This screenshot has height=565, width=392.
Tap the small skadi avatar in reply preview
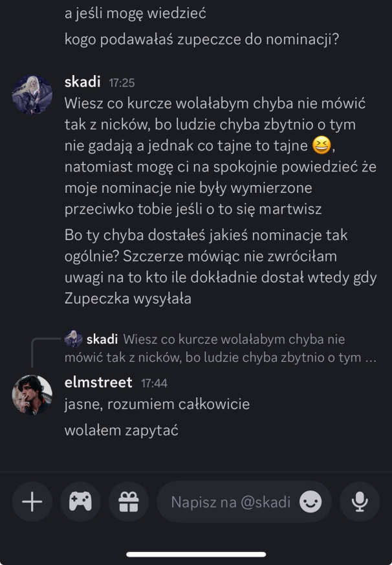[x=73, y=338]
